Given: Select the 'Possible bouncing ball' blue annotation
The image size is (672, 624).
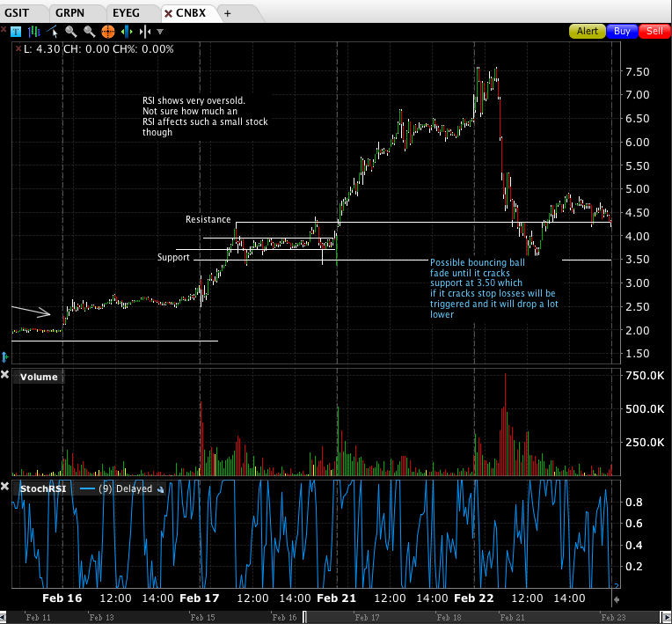Looking at the screenshot, I should pyautogui.click(x=493, y=288).
